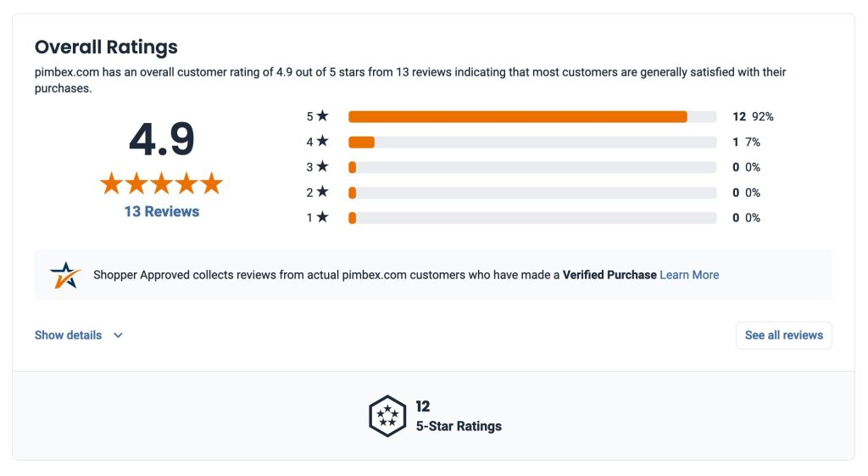
Task: Click the star icon beside the 5 rating row
Action: (322, 116)
